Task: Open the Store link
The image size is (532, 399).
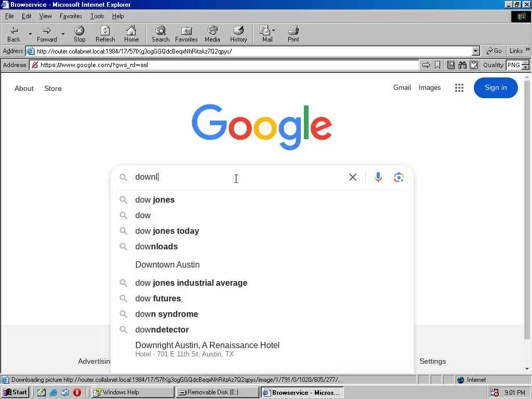Action: tap(53, 88)
